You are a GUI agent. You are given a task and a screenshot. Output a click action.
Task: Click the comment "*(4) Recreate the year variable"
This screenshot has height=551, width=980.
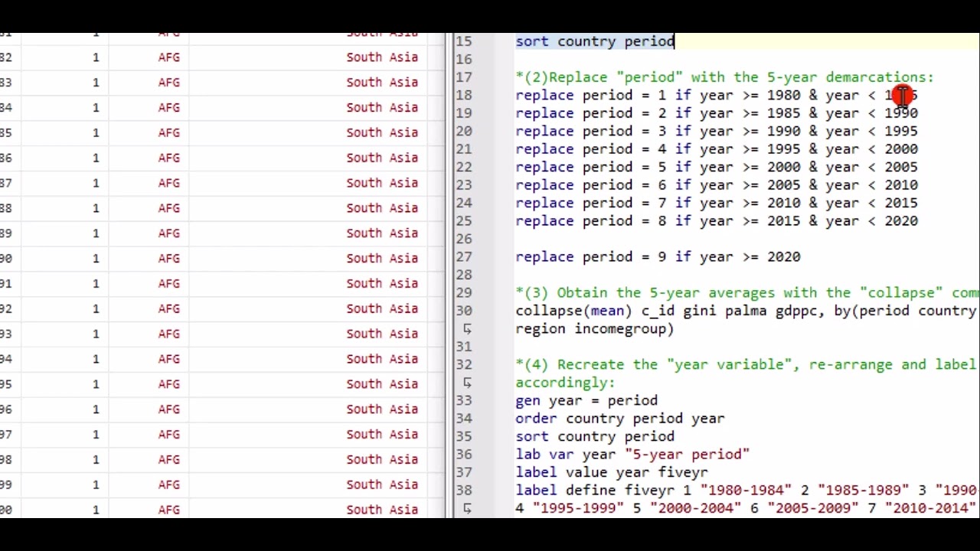pos(747,365)
